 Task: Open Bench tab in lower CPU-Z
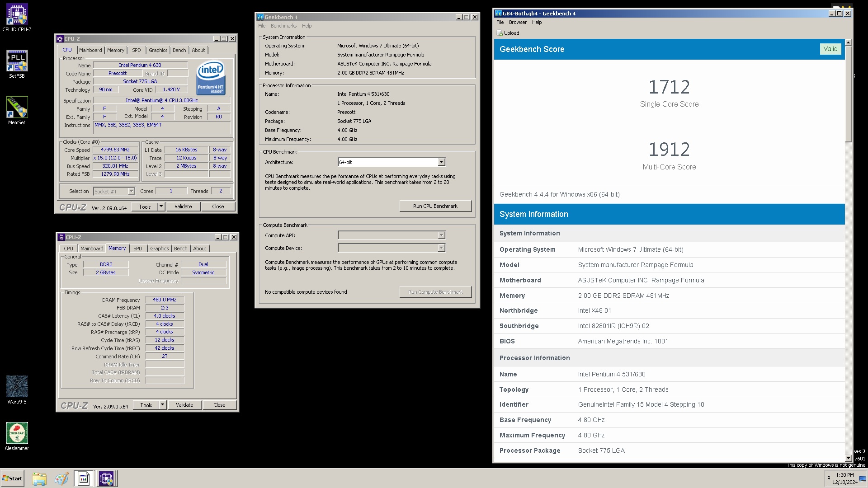[x=180, y=249]
